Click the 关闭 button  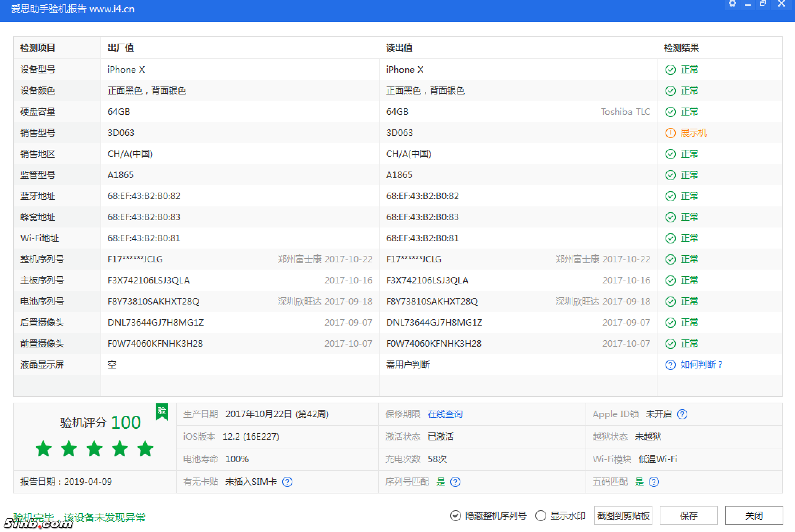coord(754,515)
